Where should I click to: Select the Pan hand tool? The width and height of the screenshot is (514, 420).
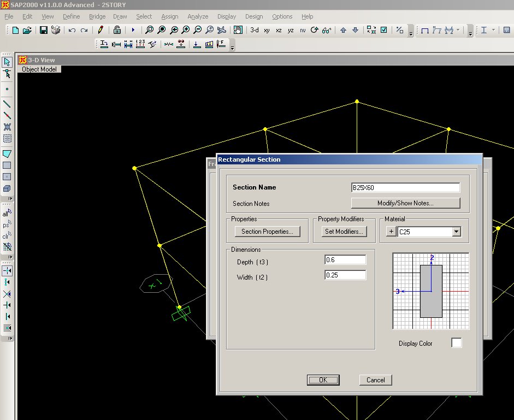[238, 30]
